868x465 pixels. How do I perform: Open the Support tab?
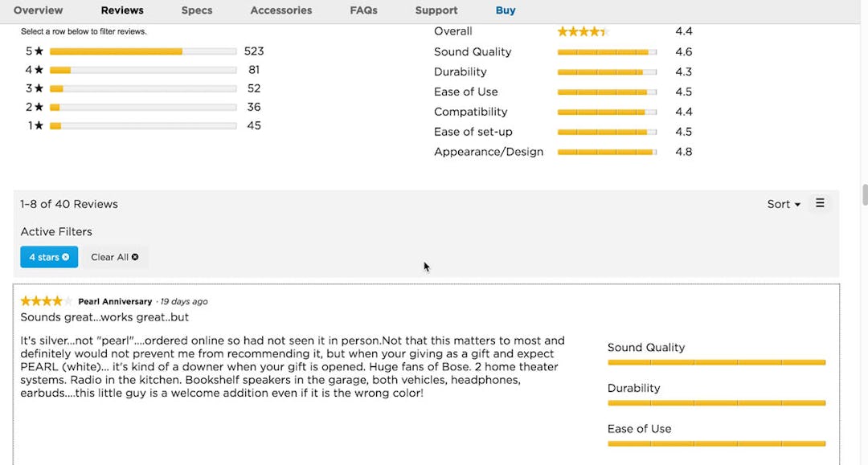436,10
